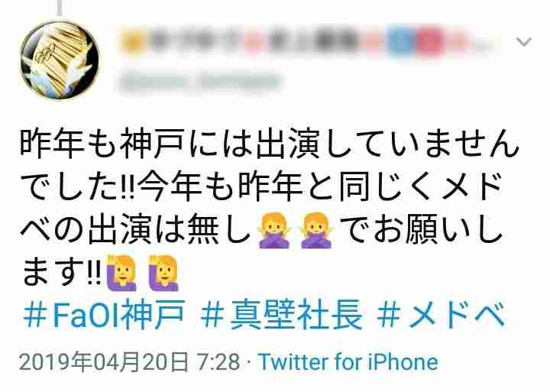Click tweet text line starting 昨年も神戸には
The image size is (550, 392).
270,144
